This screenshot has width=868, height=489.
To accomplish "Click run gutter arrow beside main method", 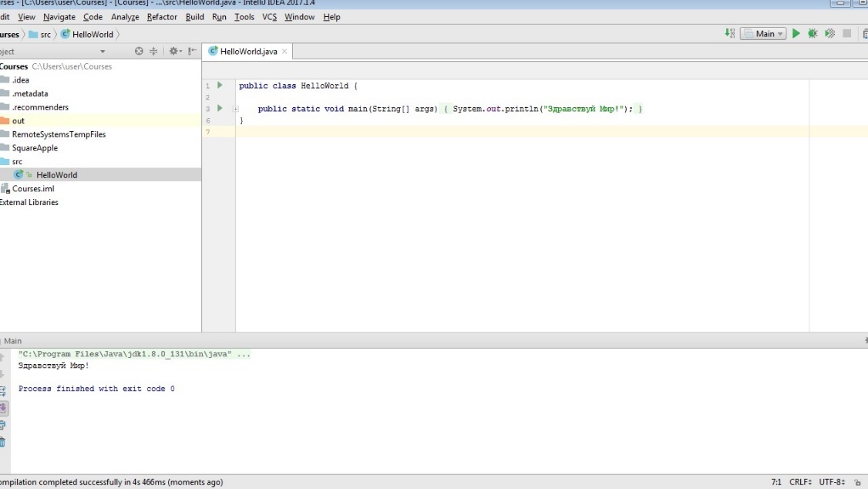I will [x=220, y=109].
